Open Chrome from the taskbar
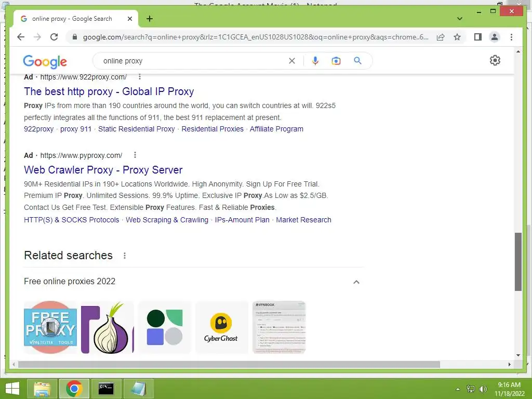This screenshot has width=532, height=399. click(x=74, y=389)
